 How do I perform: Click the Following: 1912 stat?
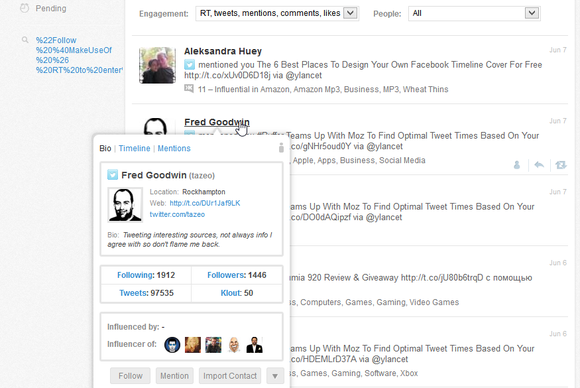point(146,275)
